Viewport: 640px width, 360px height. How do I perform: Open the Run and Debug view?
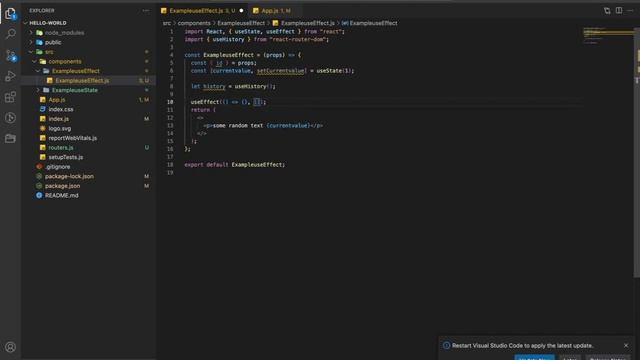[x=10, y=76]
